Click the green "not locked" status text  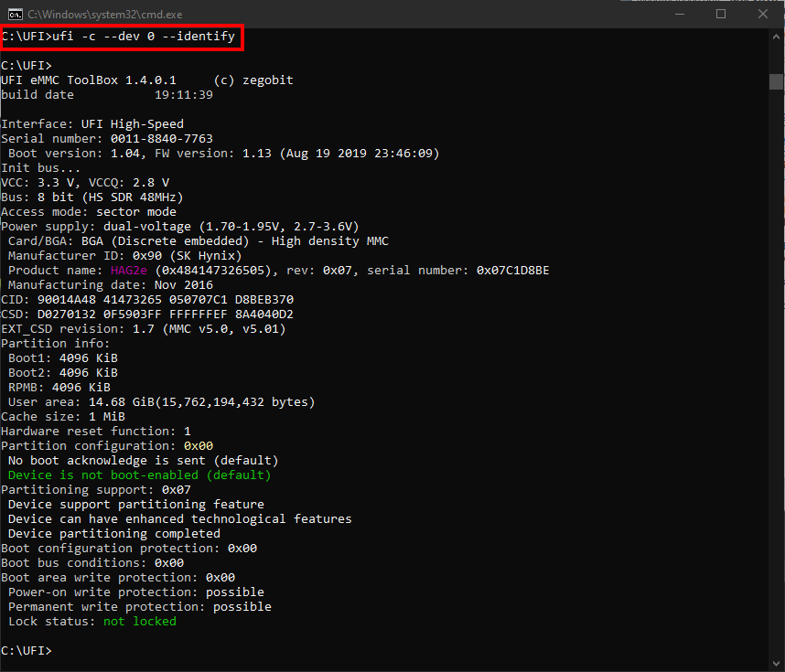click(x=139, y=622)
